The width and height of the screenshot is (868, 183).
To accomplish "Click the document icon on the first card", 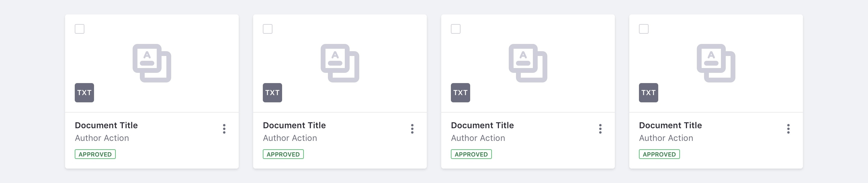I will pos(152,63).
